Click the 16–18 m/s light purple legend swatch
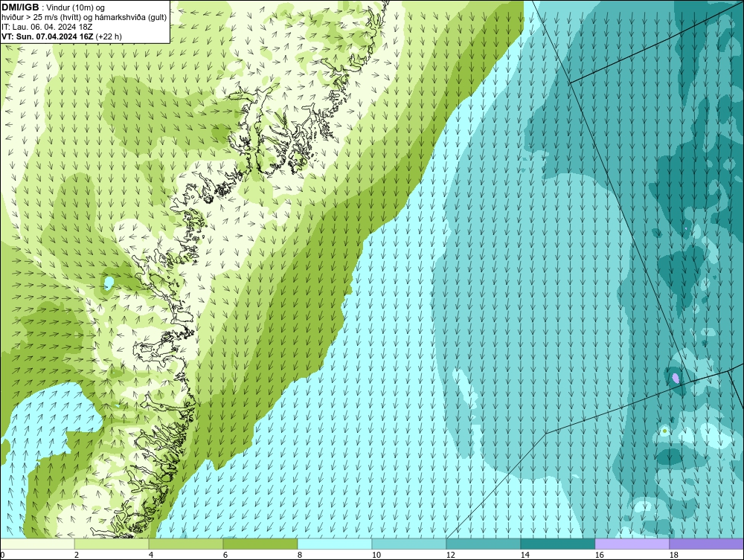 (632, 544)
